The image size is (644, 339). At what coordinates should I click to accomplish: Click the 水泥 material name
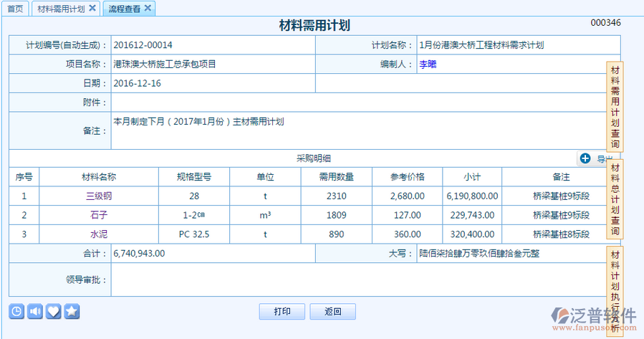click(99, 234)
